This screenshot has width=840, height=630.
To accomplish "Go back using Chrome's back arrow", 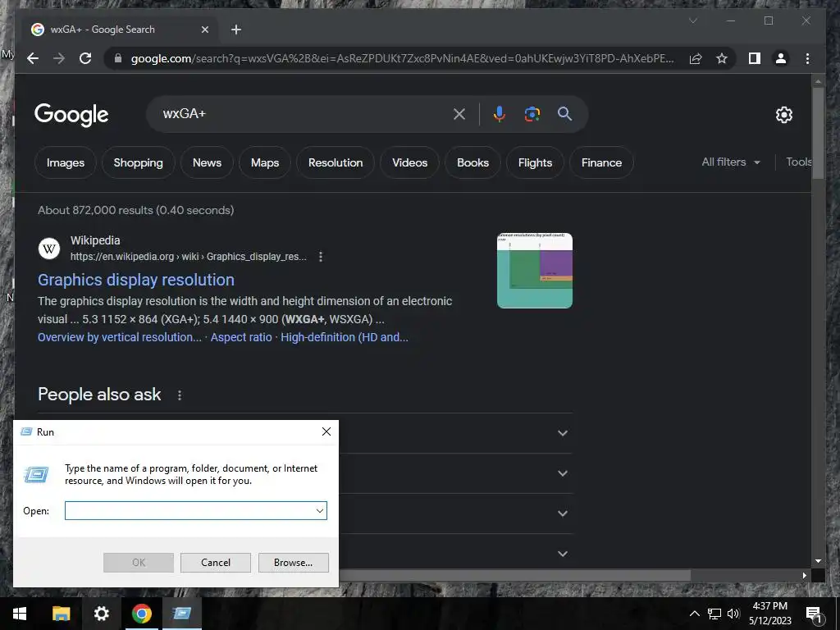I will [33, 58].
